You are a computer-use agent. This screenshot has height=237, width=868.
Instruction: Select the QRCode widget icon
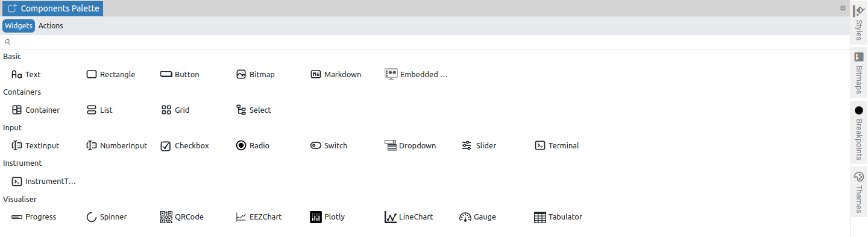[166, 217]
